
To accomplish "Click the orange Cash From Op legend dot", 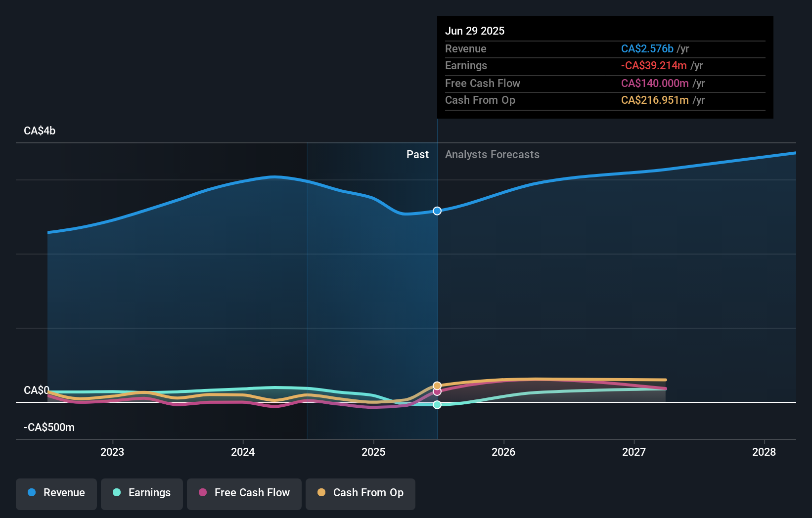I will (x=321, y=492).
